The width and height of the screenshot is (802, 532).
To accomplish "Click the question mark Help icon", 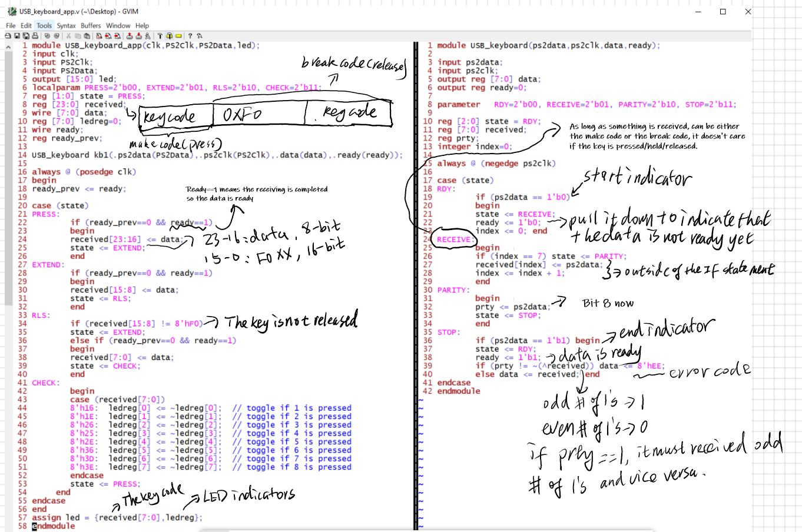I will [190, 36].
